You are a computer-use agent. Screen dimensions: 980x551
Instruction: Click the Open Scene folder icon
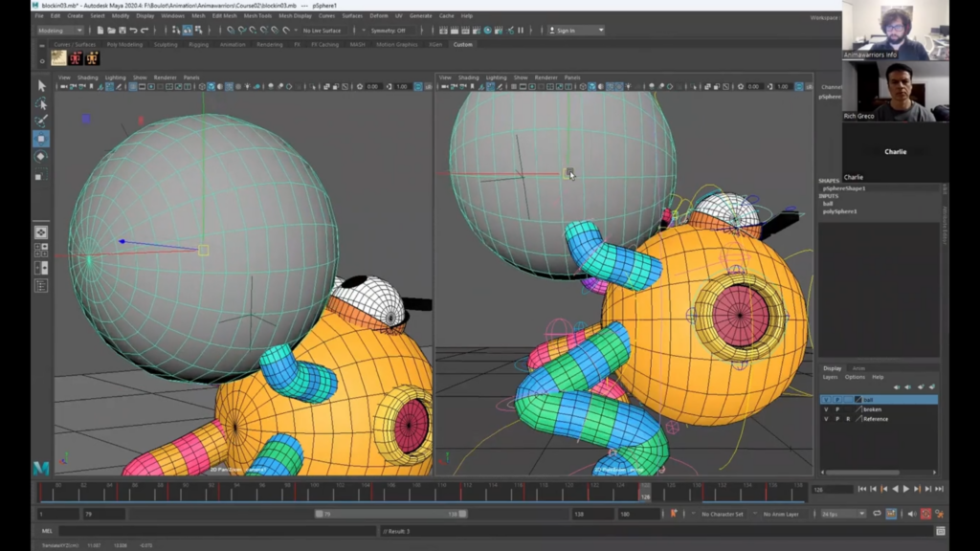[x=111, y=30]
